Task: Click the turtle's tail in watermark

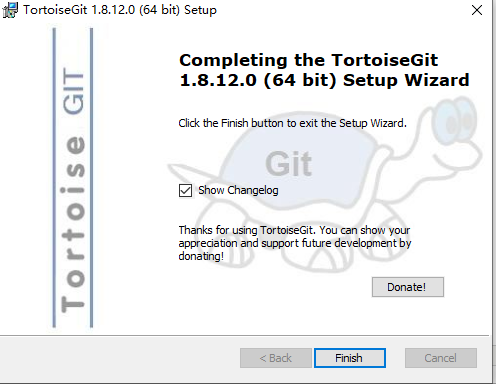Action: [187, 170]
